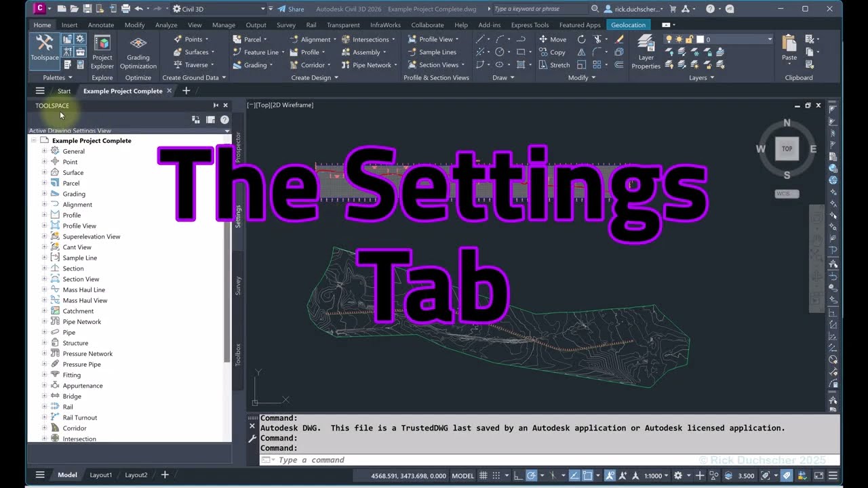Switch to the Prospector toolspace tab

238,147
